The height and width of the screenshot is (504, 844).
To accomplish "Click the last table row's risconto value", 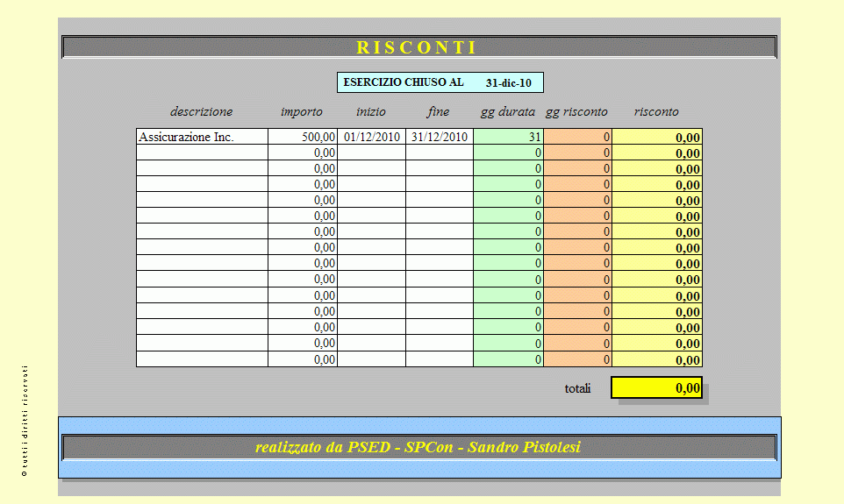I will [656, 359].
